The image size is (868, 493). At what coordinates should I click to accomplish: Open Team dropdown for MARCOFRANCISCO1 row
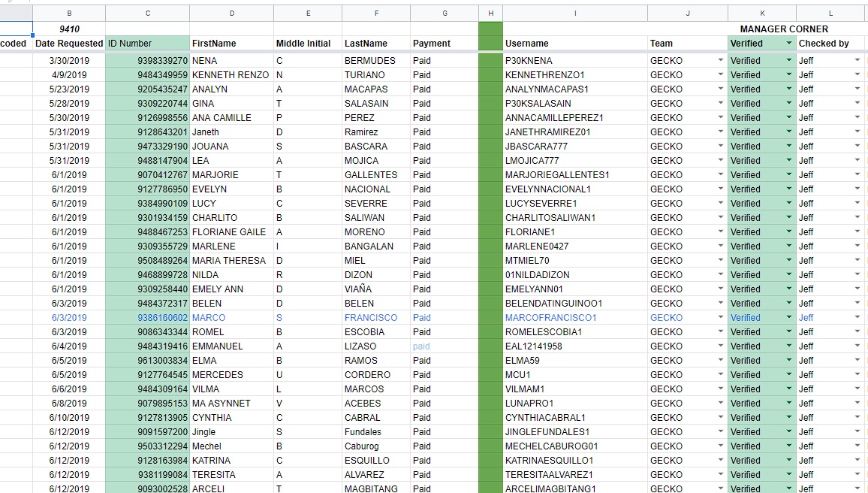[x=720, y=317]
